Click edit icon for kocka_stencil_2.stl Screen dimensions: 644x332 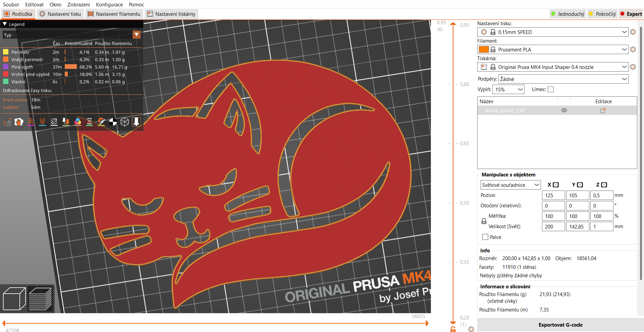[603, 110]
